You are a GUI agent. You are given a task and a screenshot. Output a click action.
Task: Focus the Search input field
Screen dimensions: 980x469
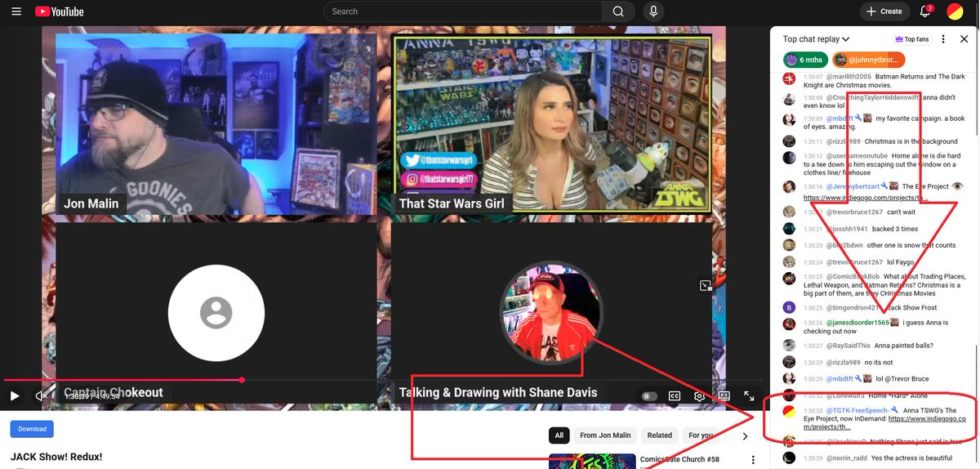tap(463, 11)
